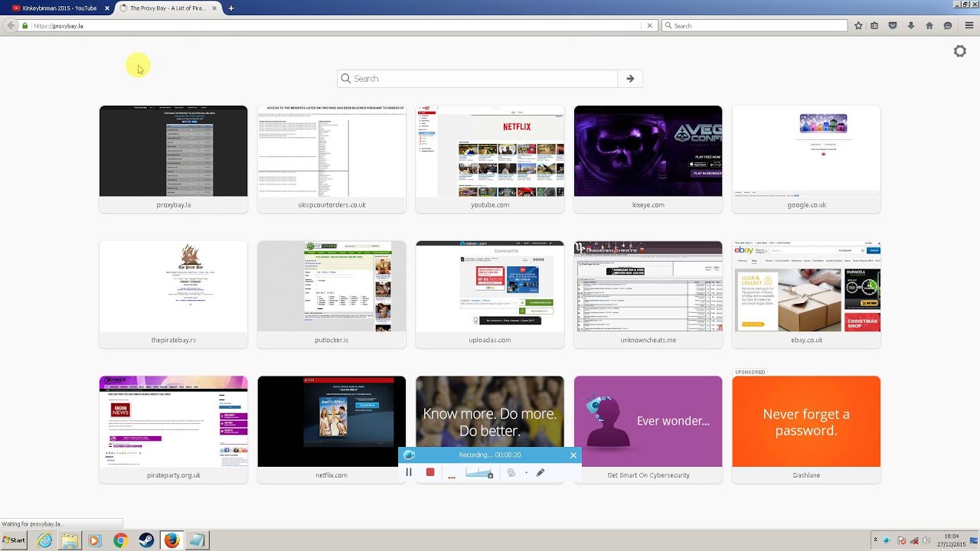Stop loading the page with X button

coord(649,25)
